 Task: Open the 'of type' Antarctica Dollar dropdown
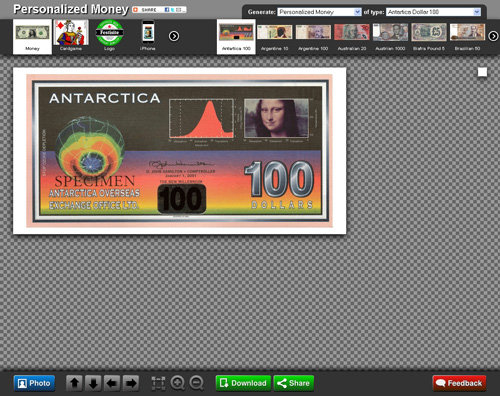pos(433,12)
